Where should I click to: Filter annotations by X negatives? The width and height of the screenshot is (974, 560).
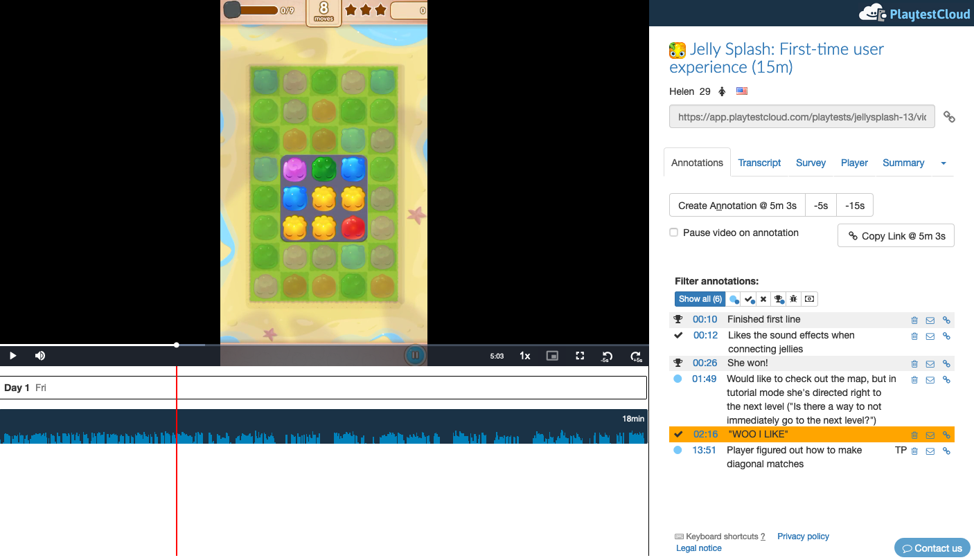click(763, 299)
